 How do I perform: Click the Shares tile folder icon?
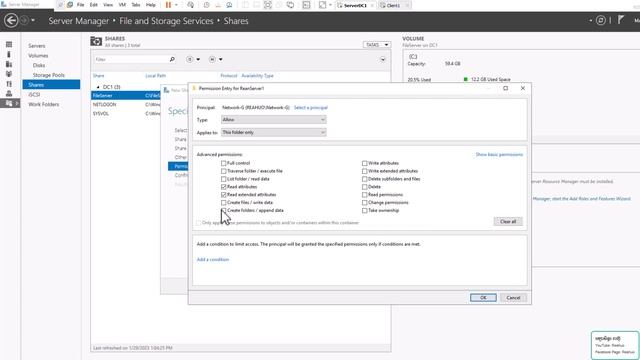(x=96, y=41)
